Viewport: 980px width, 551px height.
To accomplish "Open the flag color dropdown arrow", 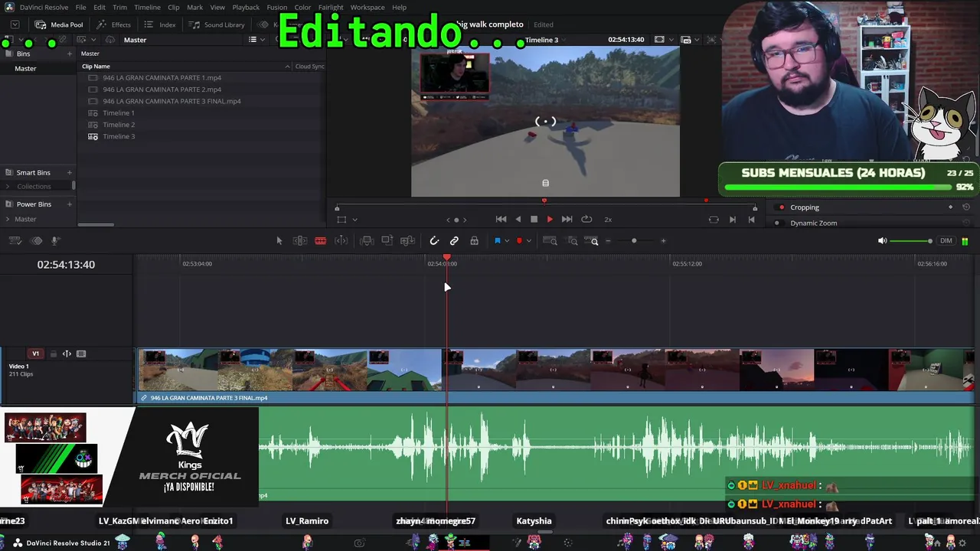I will 506,241.
